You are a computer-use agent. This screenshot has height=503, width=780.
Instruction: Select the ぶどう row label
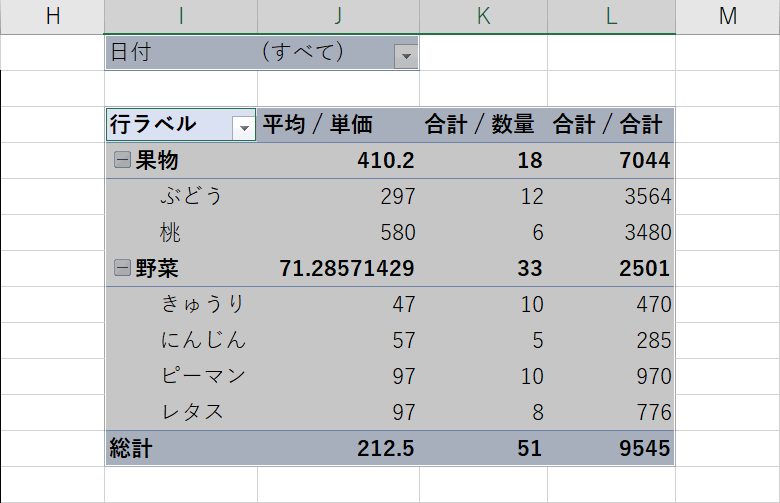[x=192, y=196]
